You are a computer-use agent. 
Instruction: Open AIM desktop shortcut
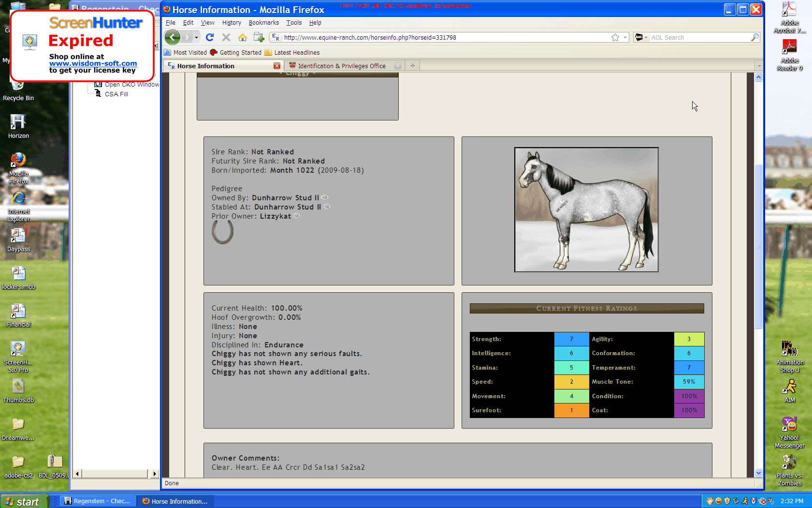click(x=790, y=391)
